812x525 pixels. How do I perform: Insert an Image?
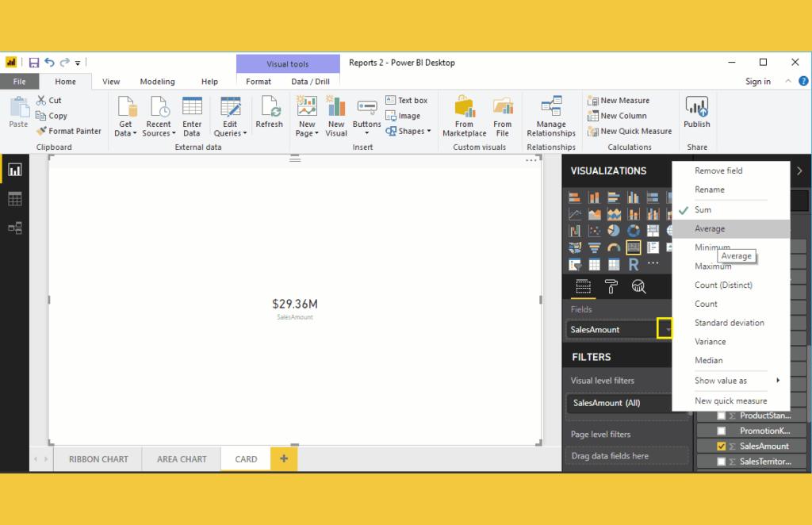pyautogui.click(x=403, y=116)
